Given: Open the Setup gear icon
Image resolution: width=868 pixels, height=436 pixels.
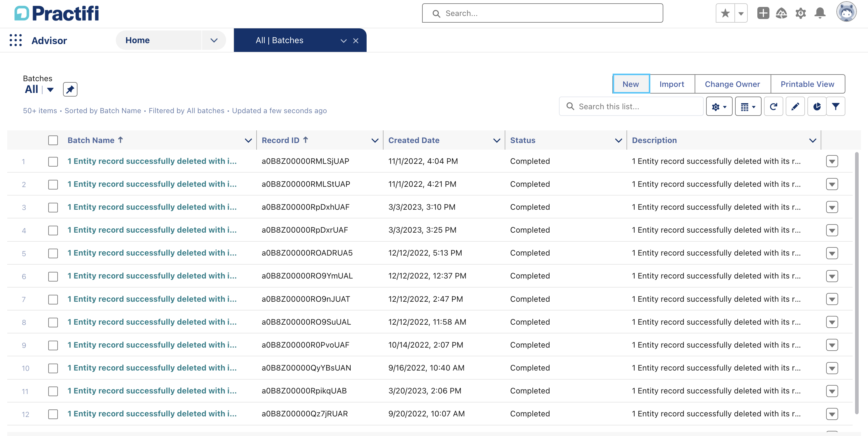Looking at the screenshot, I should point(800,13).
